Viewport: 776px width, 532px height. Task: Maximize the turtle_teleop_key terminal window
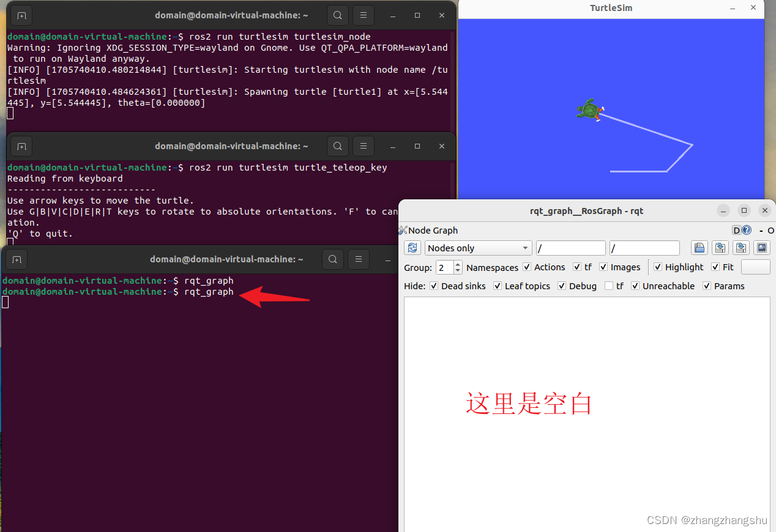pyautogui.click(x=417, y=146)
